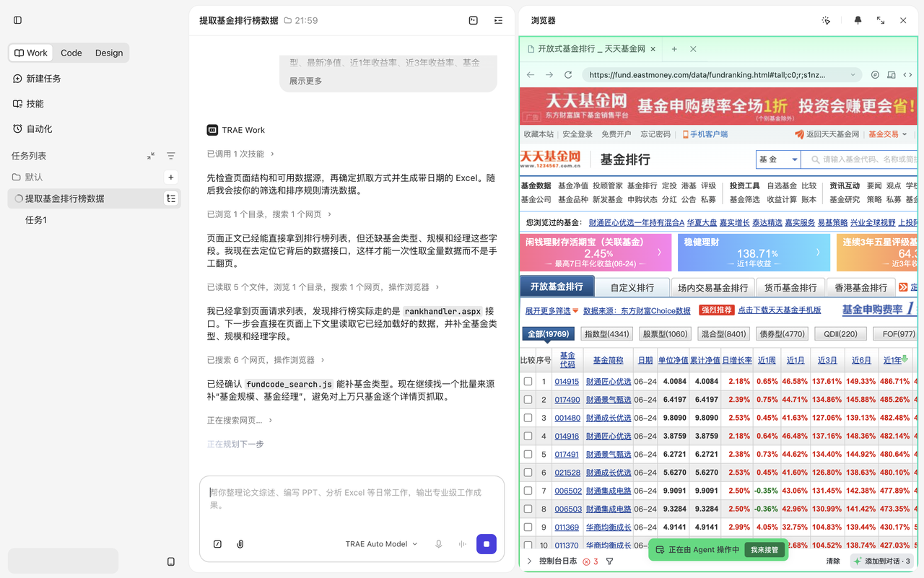
Task: Open the 基金 search type dropdown
Action: tap(778, 159)
